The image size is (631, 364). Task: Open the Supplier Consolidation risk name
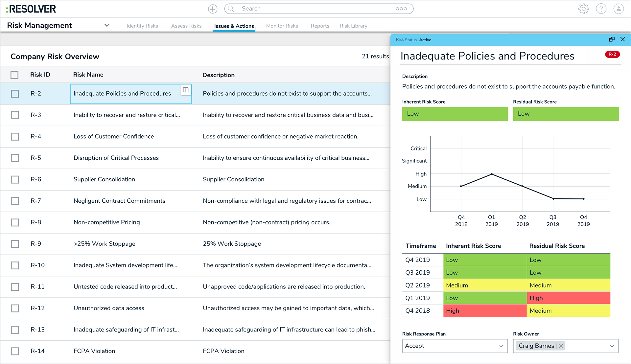pos(104,179)
